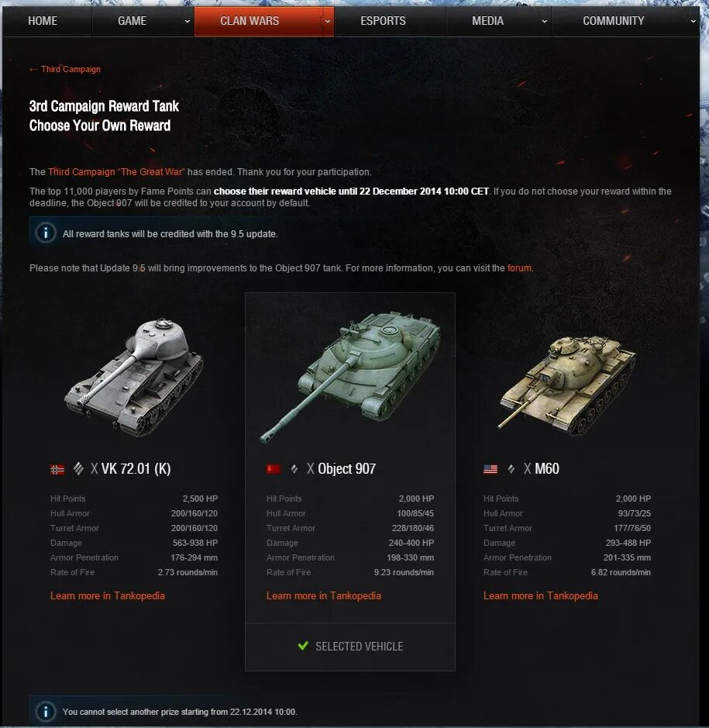Image resolution: width=709 pixels, height=728 pixels.
Task: Click the medium tank class icon for Object 907
Action: click(x=294, y=469)
